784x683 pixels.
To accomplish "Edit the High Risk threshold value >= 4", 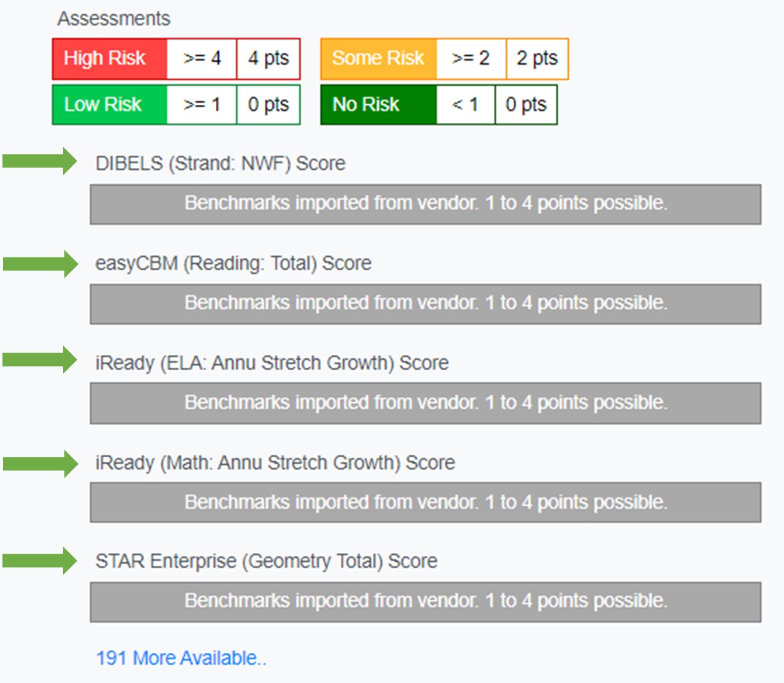I will click(202, 59).
